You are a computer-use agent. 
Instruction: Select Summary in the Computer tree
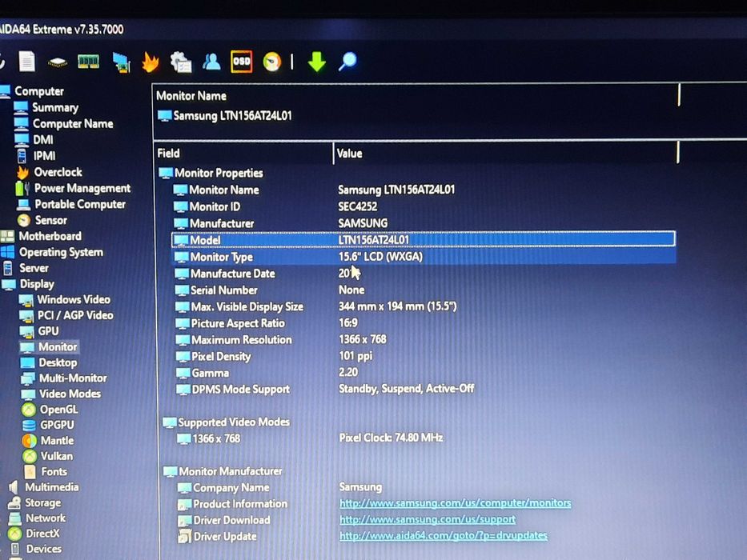(x=46, y=108)
